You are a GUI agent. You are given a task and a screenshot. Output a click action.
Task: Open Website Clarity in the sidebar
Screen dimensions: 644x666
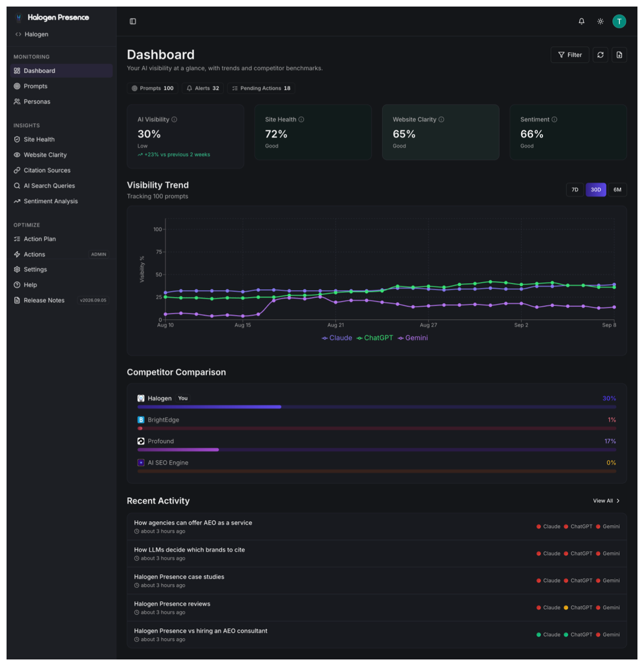61,155
